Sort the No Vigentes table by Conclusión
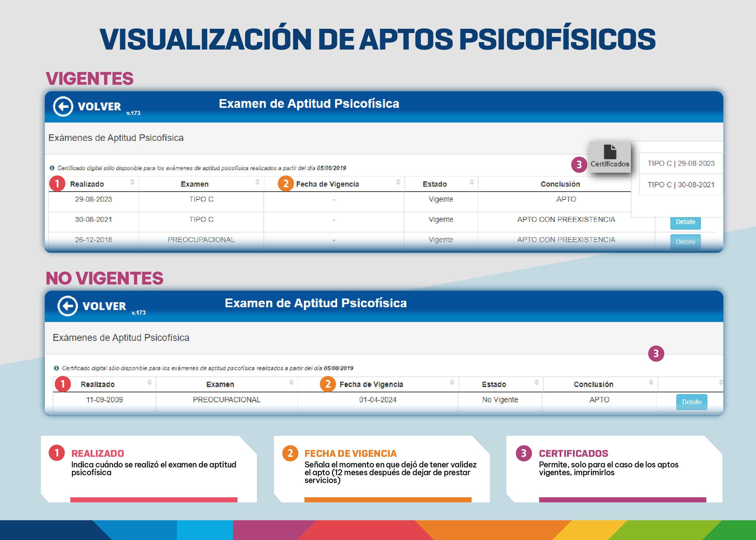The image size is (756, 540). click(651, 382)
